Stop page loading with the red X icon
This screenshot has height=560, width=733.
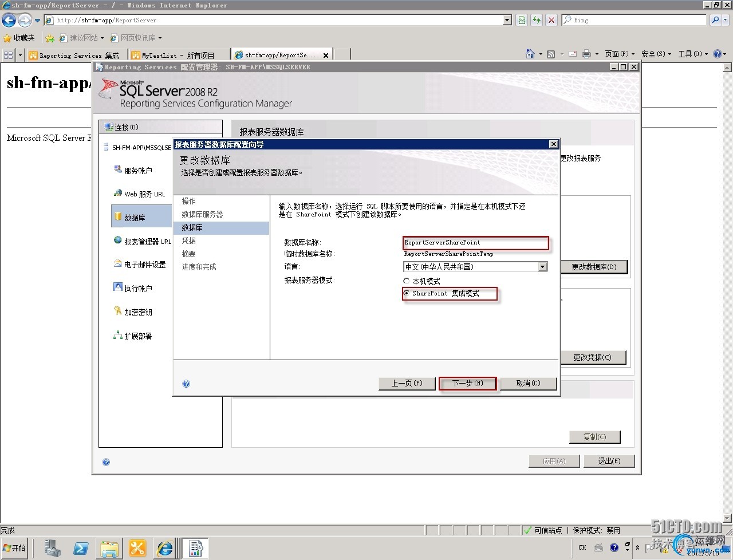tap(551, 20)
